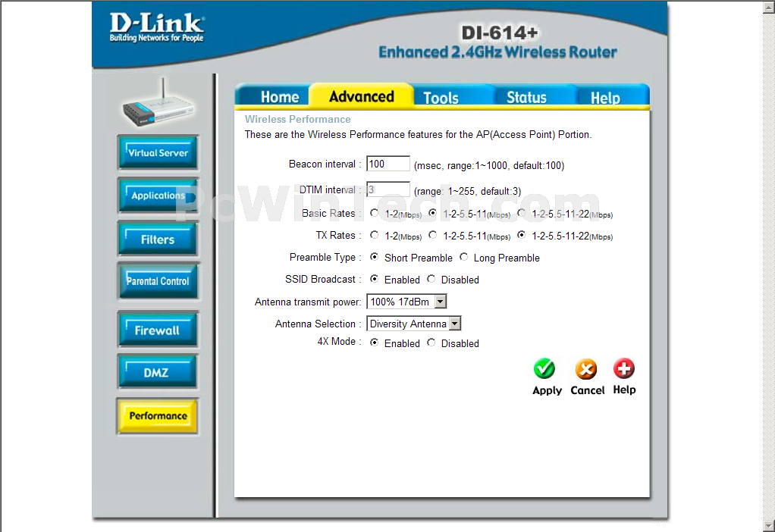
Task: Click the red Help plus icon
Action: tap(624, 368)
